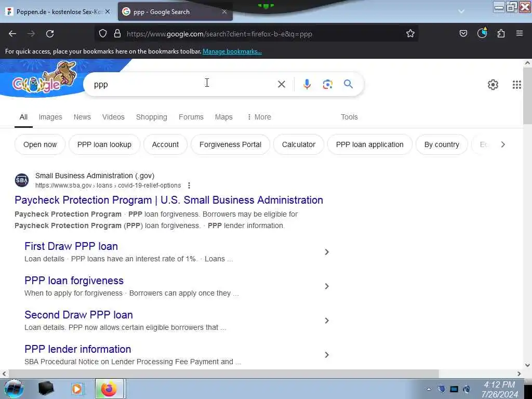Expand the PPP loan forgiveness result

click(326, 286)
